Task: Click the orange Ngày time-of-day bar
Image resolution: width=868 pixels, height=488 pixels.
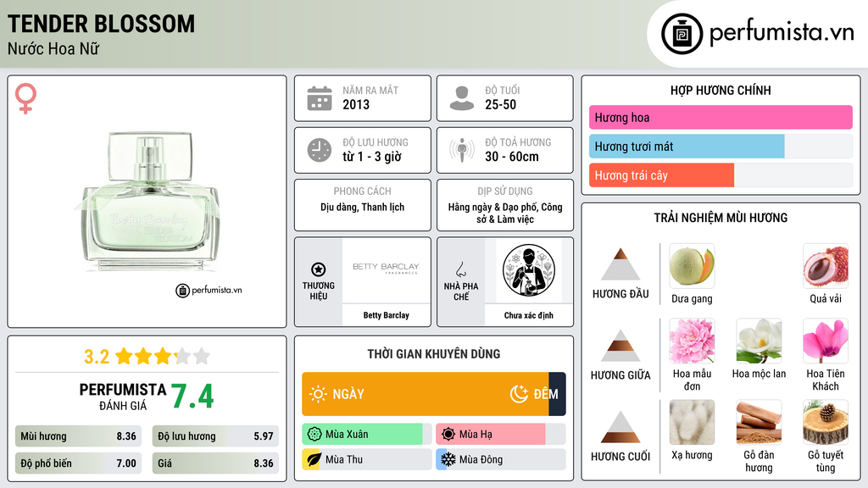Action: point(426,394)
